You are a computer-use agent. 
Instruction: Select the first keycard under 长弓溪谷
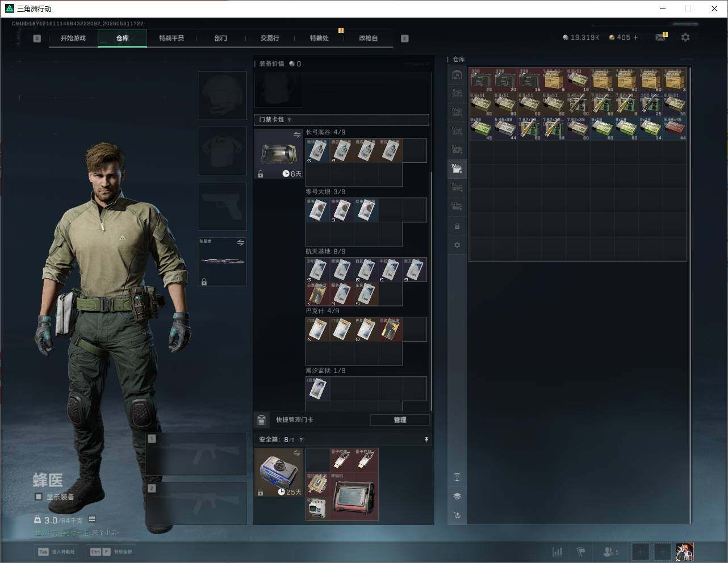(x=318, y=151)
